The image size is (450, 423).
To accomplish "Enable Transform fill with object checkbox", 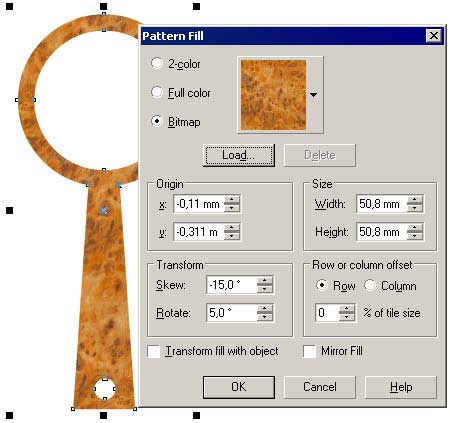I will pyautogui.click(x=154, y=351).
